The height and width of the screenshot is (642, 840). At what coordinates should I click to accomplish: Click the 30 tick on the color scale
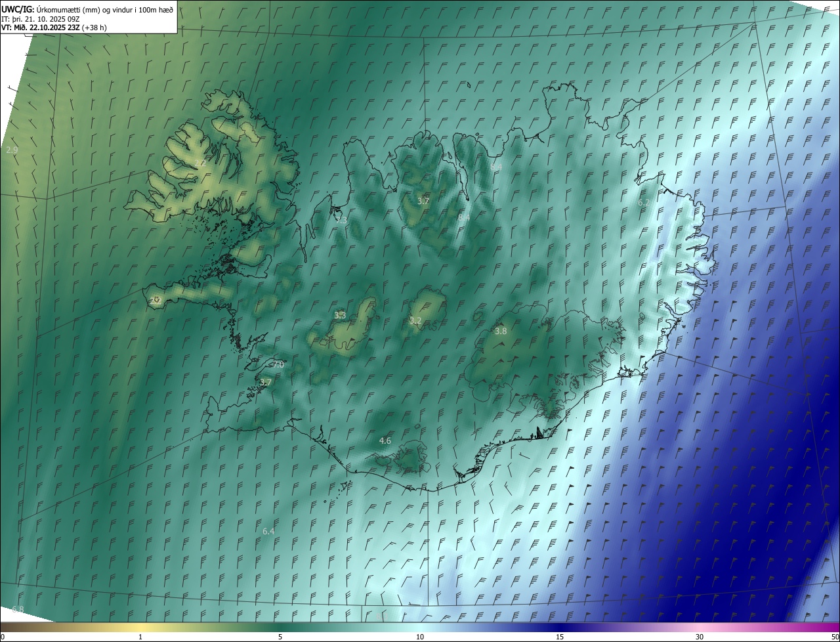coord(700,637)
